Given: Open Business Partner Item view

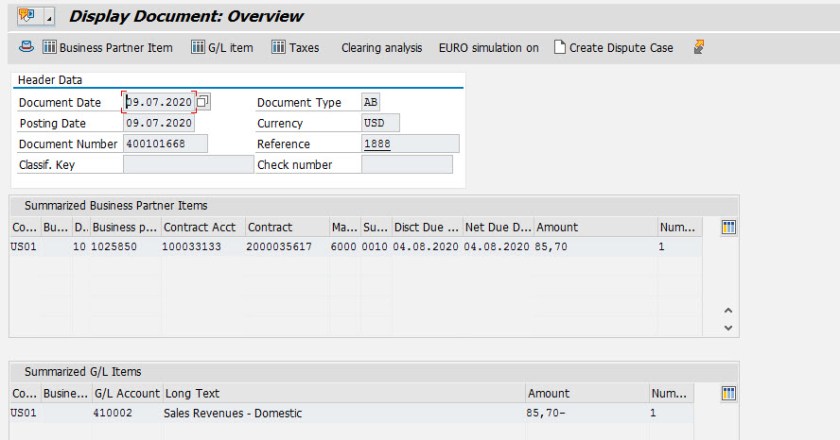Looking at the screenshot, I should tap(108, 48).
